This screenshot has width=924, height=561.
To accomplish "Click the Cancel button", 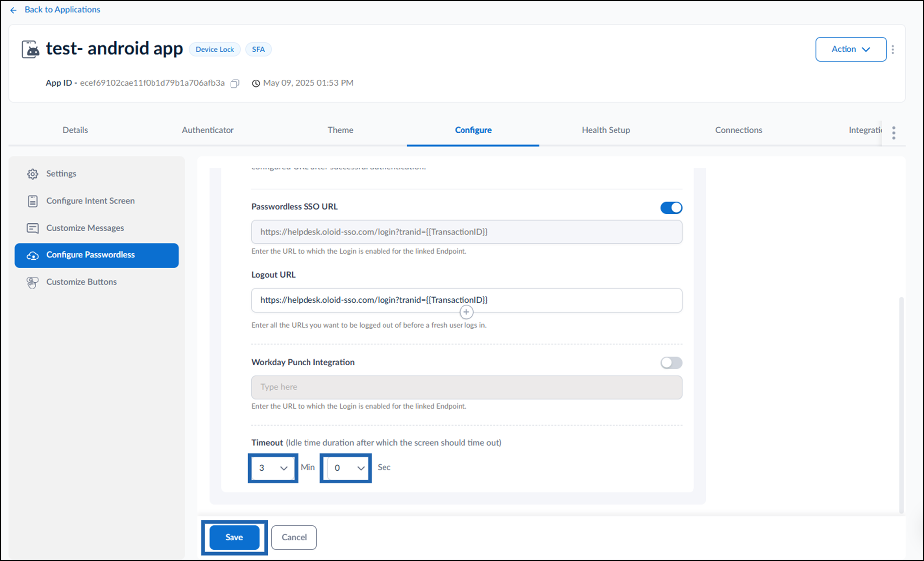I will pyautogui.click(x=294, y=537).
